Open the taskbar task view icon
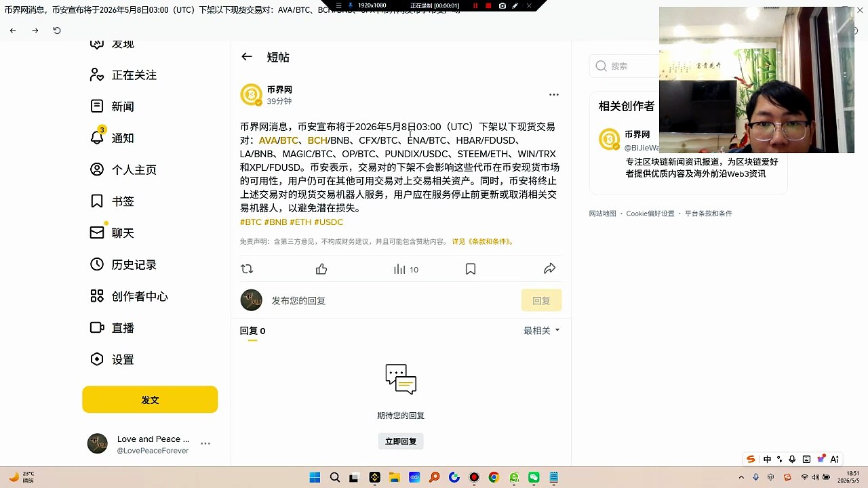This screenshot has height=488, width=868. pos(354,478)
